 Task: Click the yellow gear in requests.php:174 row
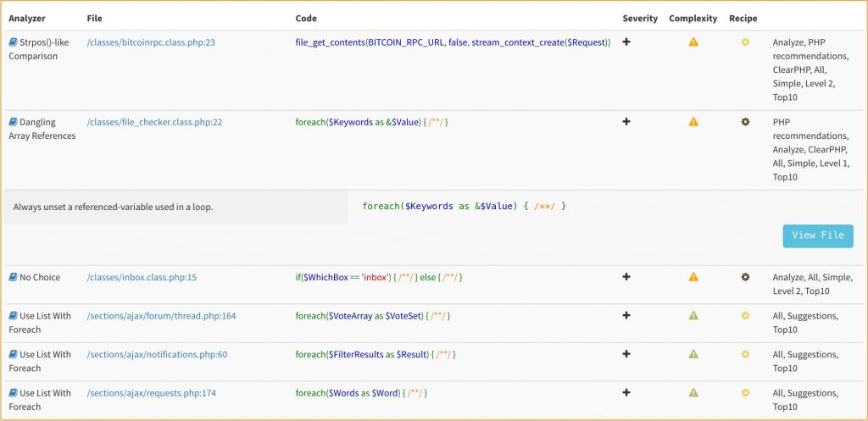click(x=745, y=393)
